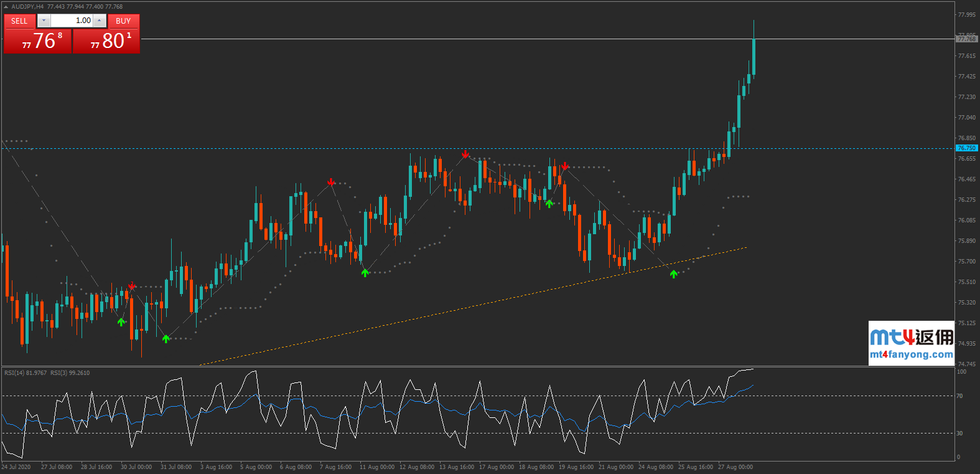Open the mt4fanyong.com logo link

click(911, 343)
